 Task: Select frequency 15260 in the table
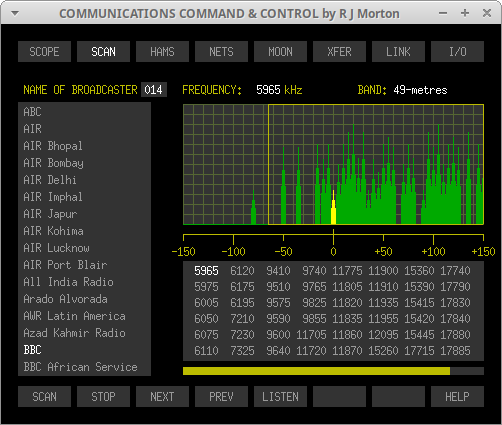pyautogui.click(x=383, y=351)
